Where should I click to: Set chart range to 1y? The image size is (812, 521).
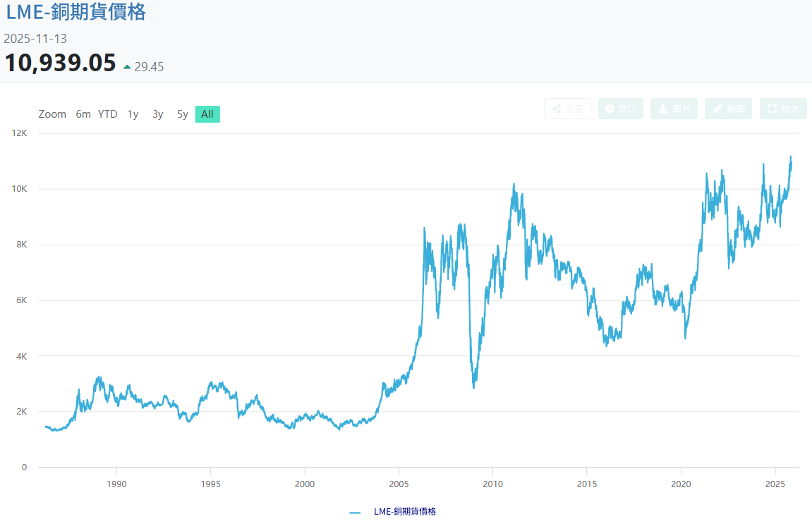coord(133,114)
